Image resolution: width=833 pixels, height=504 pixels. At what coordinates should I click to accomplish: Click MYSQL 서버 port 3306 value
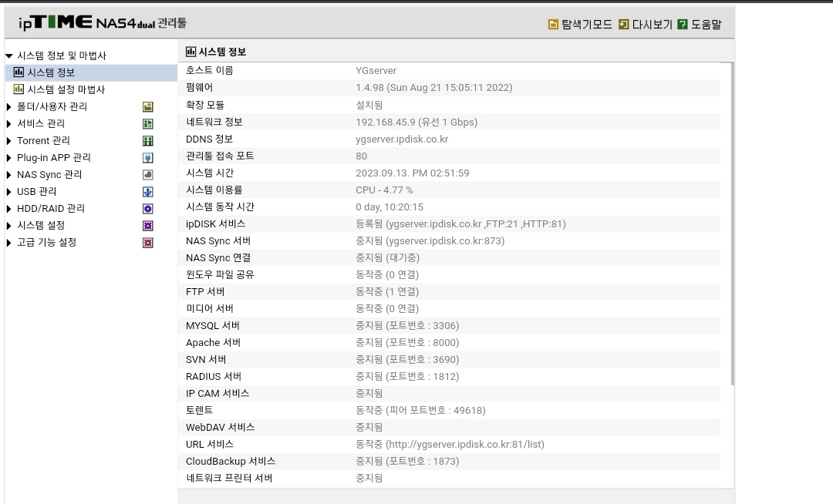point(407,326)
